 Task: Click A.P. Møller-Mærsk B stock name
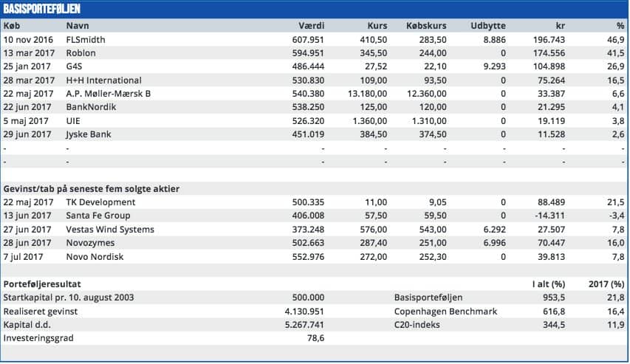point(106,93)
